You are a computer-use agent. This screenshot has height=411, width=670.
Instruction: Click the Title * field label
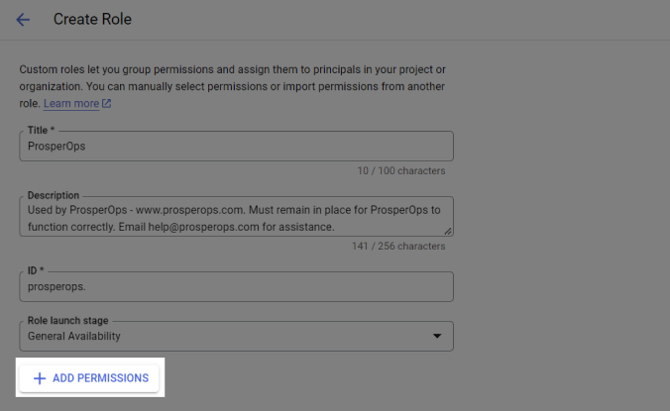[41, 130]
